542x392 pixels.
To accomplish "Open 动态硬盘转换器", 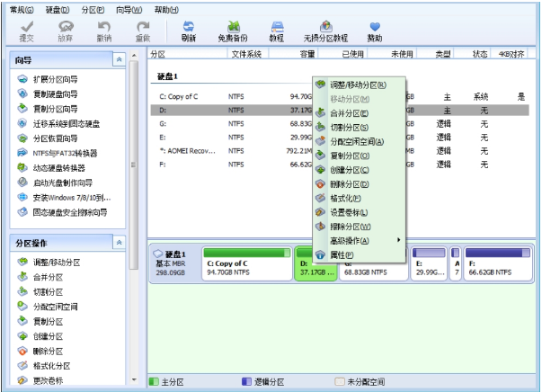I will tap(51, 168).
